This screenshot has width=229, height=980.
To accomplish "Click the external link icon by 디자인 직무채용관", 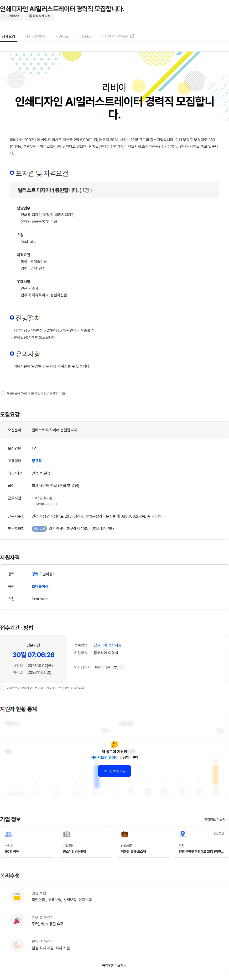I will click(132, 36).
